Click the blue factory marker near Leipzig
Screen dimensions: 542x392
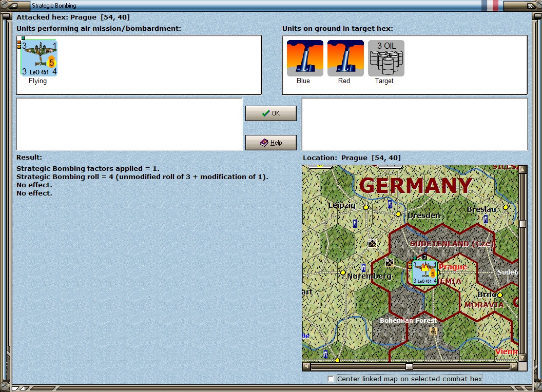click(355, 224)
